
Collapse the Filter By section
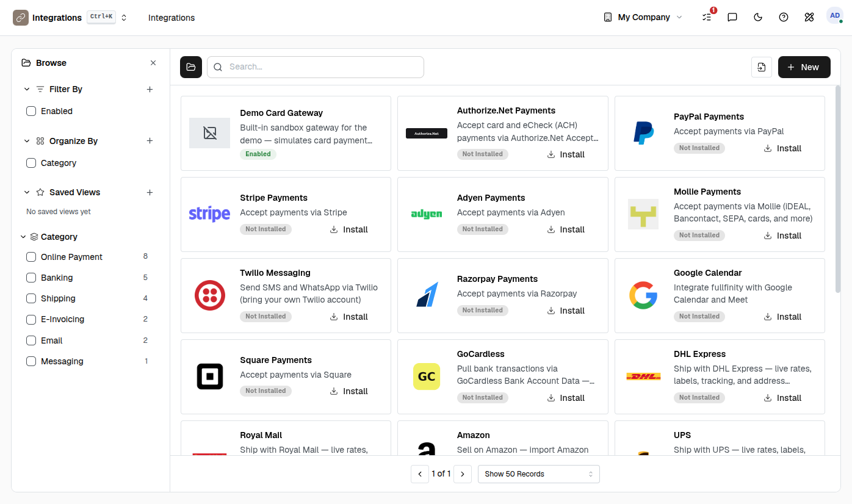(27, 89)
